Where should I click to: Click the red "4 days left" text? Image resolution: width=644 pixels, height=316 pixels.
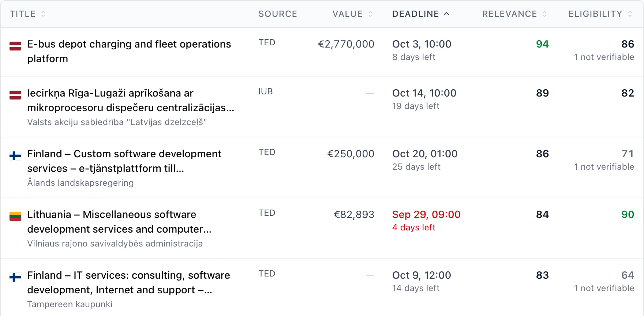414,227
